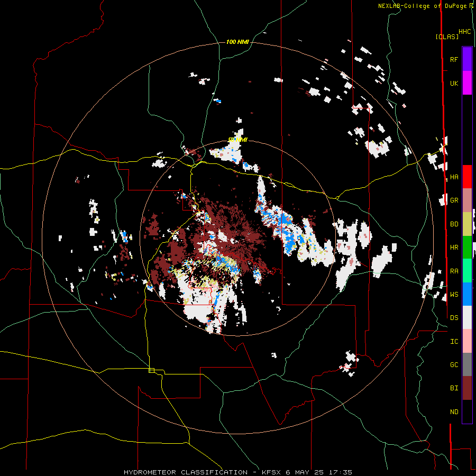Click the khaki BD big drops swatch

[x=467, y=224]
